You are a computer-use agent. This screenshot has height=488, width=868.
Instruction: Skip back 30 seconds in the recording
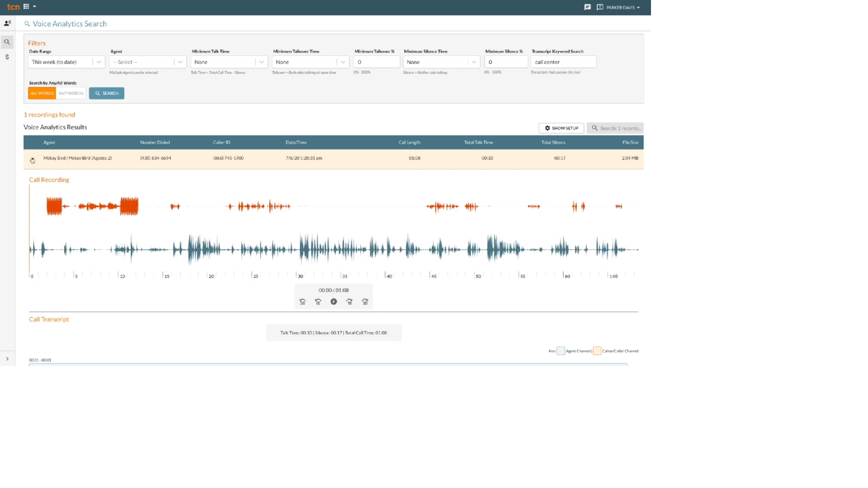[302, 302]
